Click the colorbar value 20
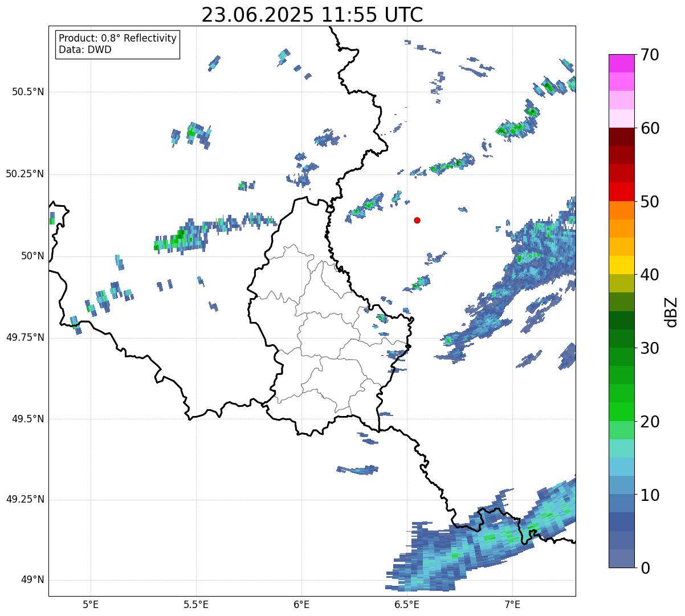 pyautogui.click(x=650, y=422)
